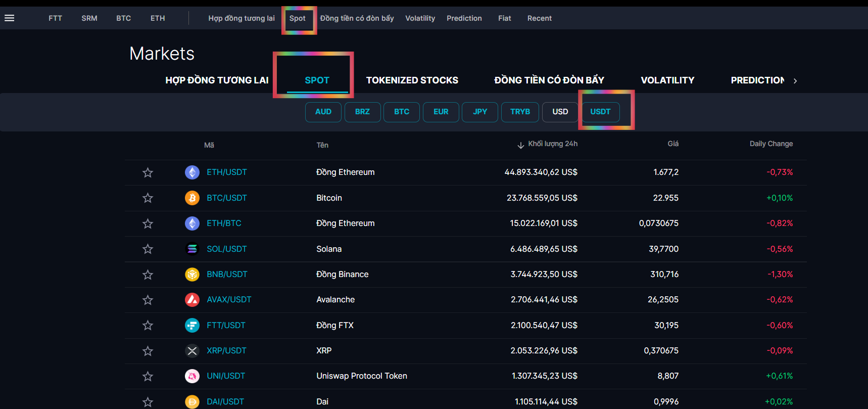The height and width of the screenshot is (409, 868).
Task: Toggle favorite on AVAX/USDT
Action: (148, 300)
